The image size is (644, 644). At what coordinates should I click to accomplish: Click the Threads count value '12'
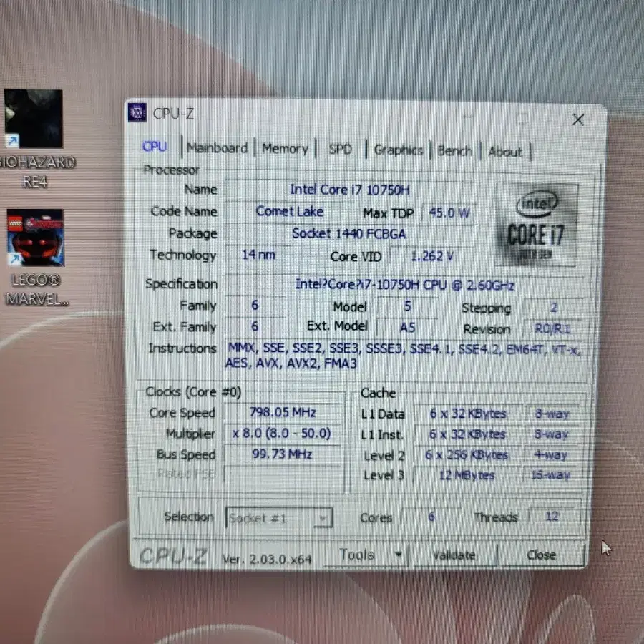coord(552,516)
